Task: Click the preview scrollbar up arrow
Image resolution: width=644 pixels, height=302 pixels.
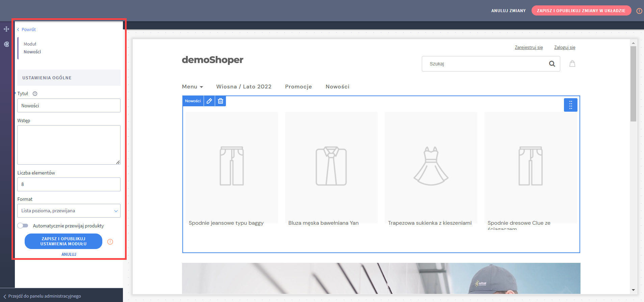Action: [x=633, y=43]
